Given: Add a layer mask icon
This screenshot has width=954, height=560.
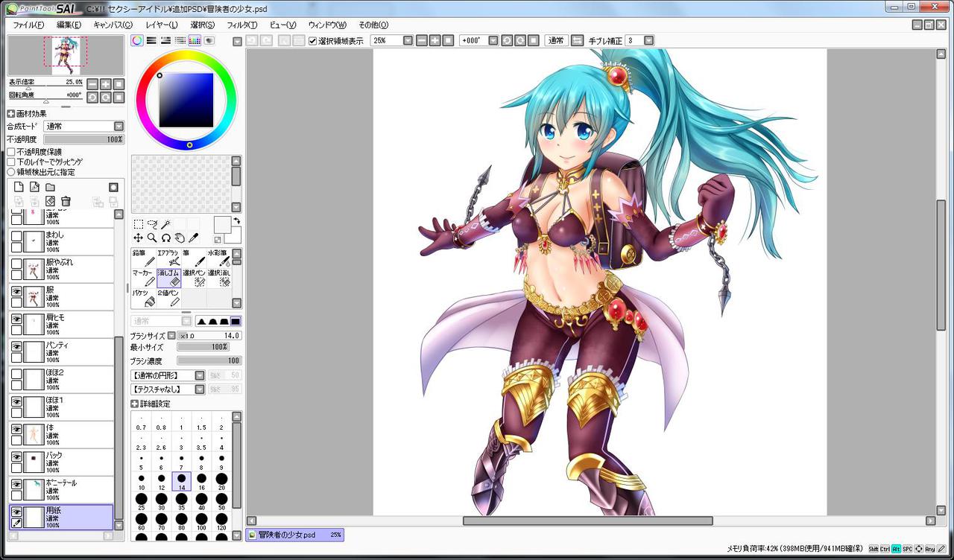Looking at the screenshot, I should click(x=113, y=187).
